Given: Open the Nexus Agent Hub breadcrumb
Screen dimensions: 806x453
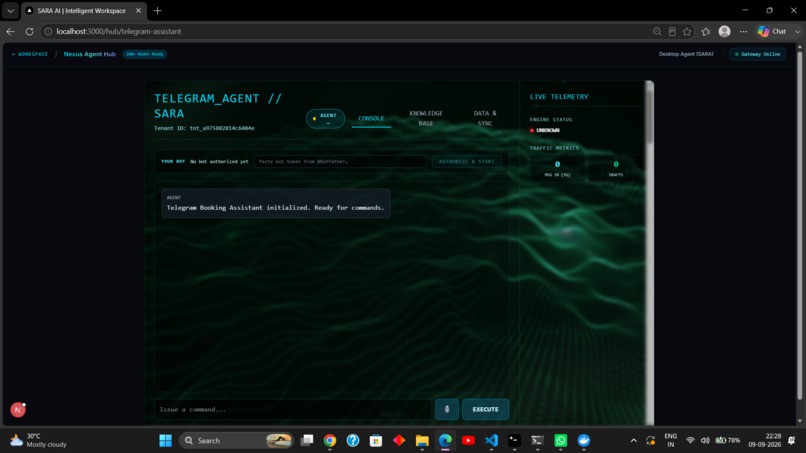Looking at the screenshot, I should (x=89, y=54).
